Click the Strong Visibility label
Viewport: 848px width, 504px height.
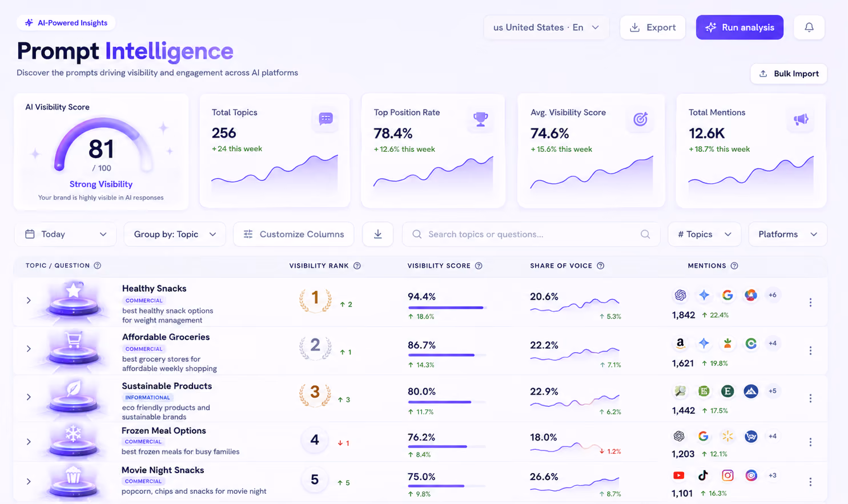101,184
